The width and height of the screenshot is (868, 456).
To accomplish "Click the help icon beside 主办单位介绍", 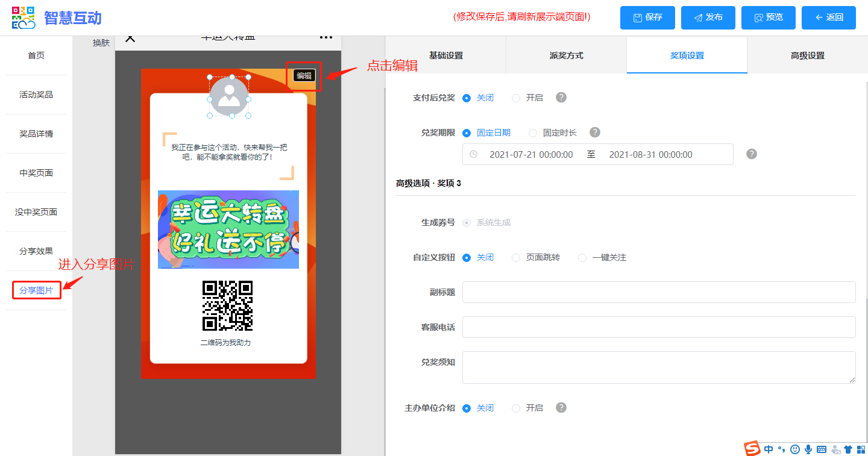I will coord(561,408).
